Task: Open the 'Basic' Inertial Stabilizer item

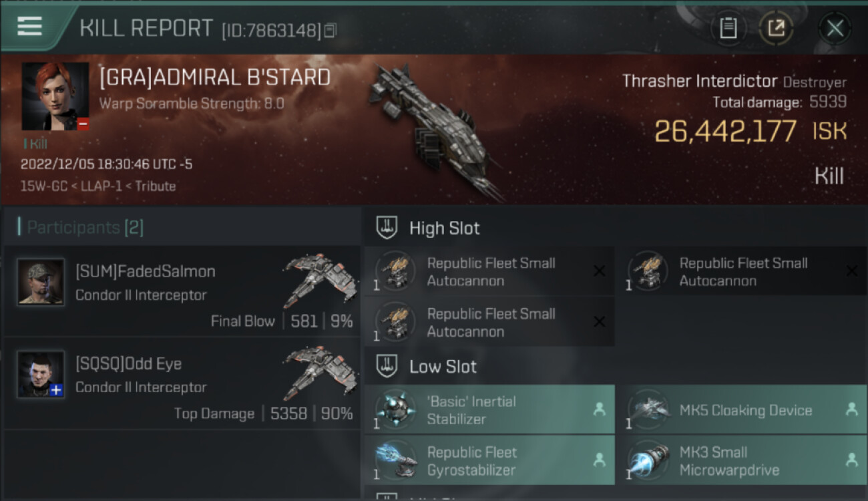Action: pos(489,409)
